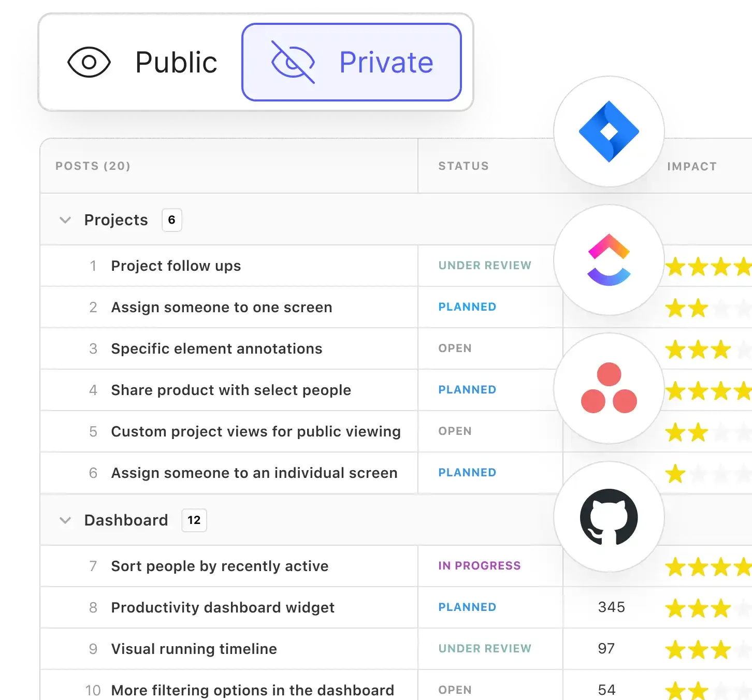Click the Projects group count badge
752x700 pixels.
[x=172, y=220]
